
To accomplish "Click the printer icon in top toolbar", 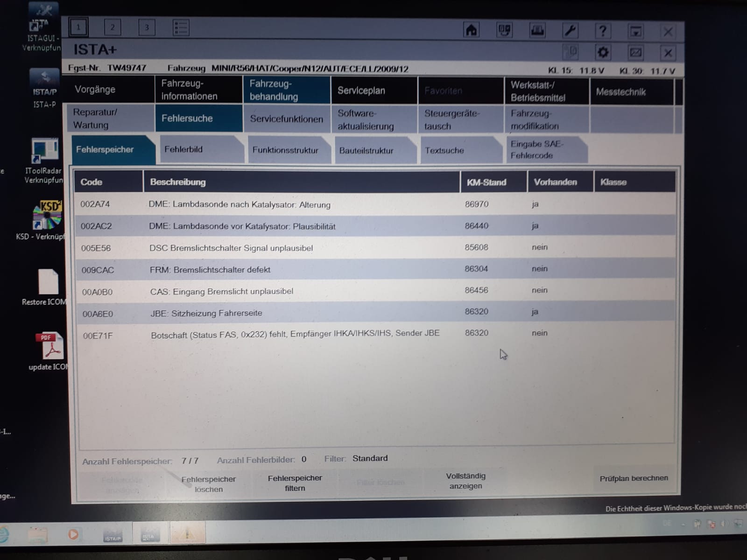I will tap(537, 31).
